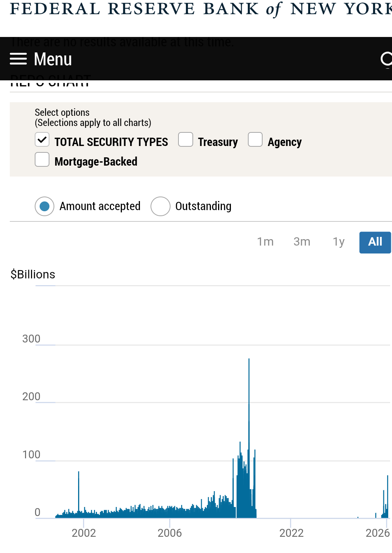Click the 2022 x-axis label
This screenshot has width=392, height=553.
[x=291, y=533]
